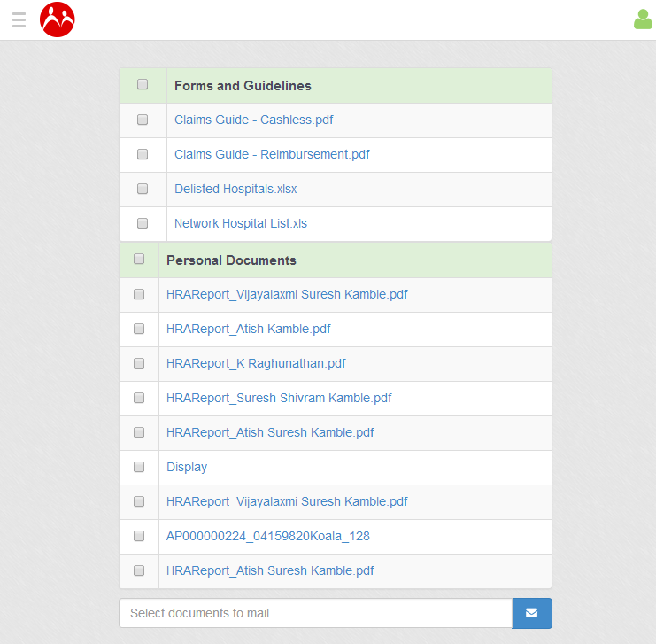Open the hamburger menu icon
This screenshot has width=656, height=644.
click(x=19, y=19)
